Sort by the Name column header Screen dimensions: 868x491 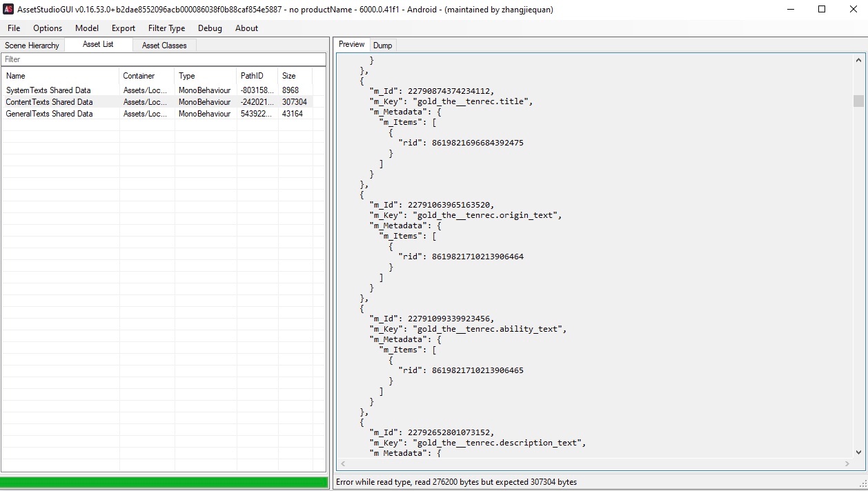tap(61, 76)
